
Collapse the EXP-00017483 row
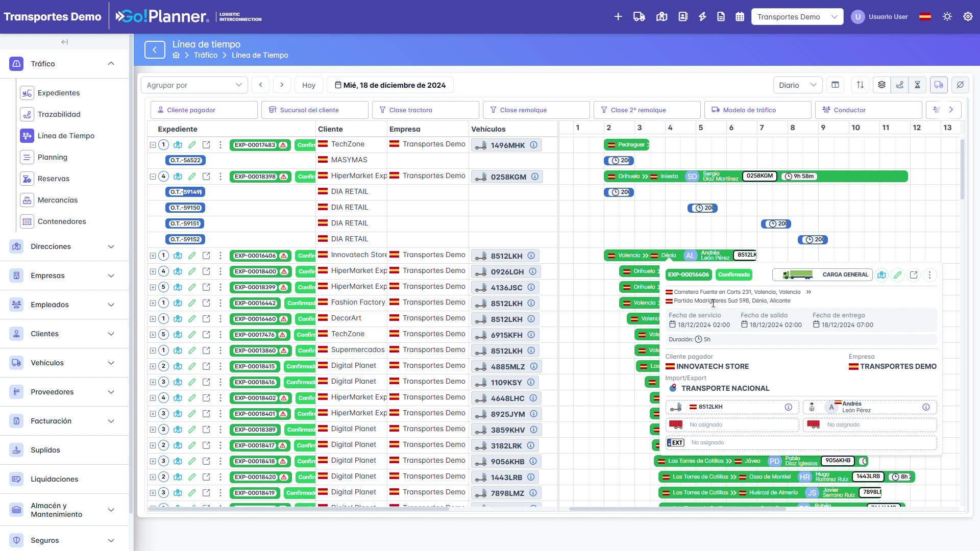pos(153,145)
